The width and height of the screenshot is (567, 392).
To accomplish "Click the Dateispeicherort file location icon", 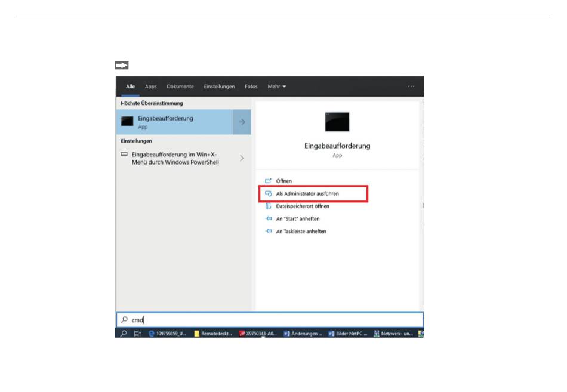I will pyautogui.click(x=269, y=206).
